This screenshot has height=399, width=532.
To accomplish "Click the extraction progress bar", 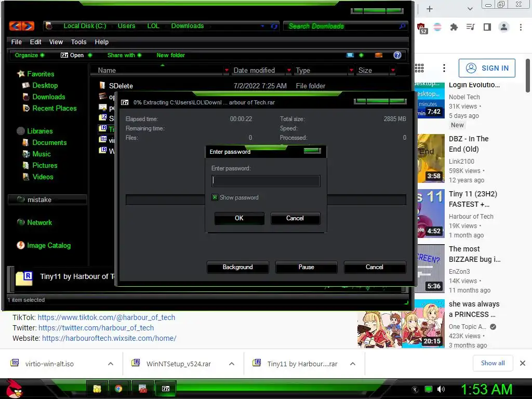I will (265, 200).
